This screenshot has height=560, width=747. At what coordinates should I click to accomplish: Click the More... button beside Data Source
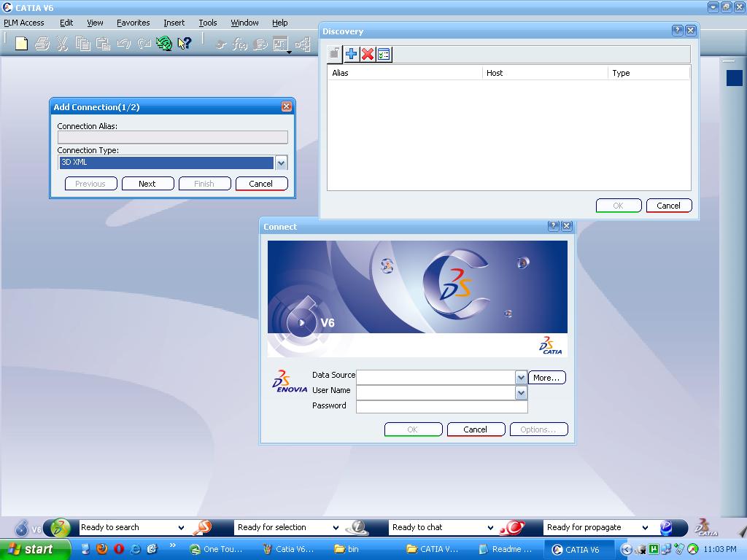(547, 378)
